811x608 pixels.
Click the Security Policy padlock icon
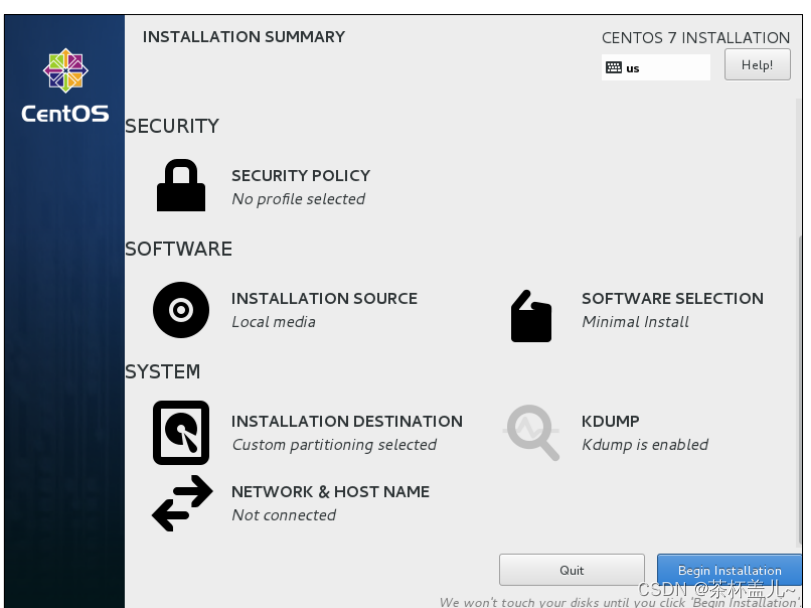tap(181, 185)
